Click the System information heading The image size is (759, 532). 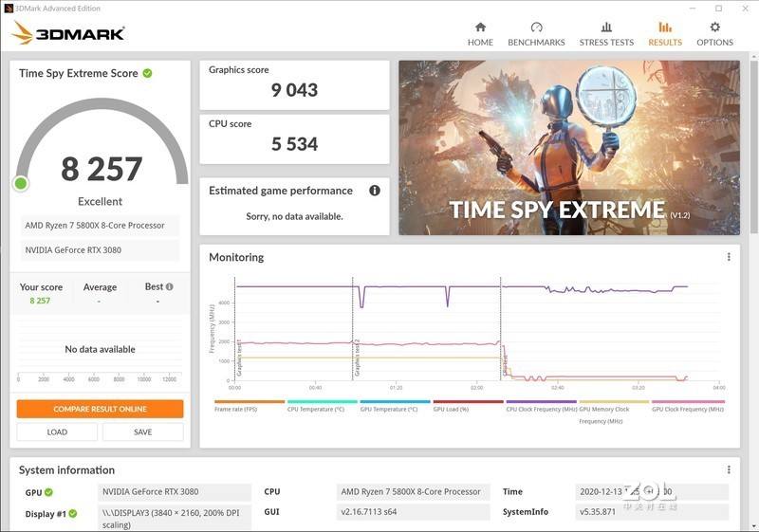coord(66,470)
